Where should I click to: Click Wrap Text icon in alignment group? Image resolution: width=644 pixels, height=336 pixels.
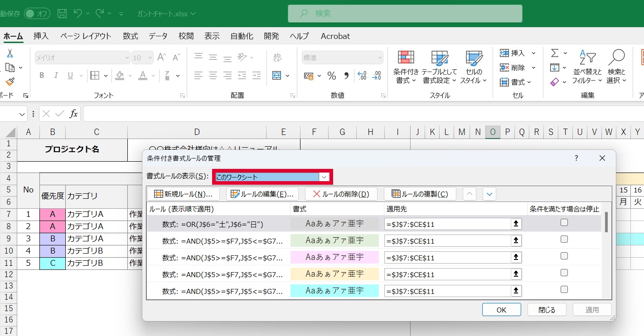point(277,58)
